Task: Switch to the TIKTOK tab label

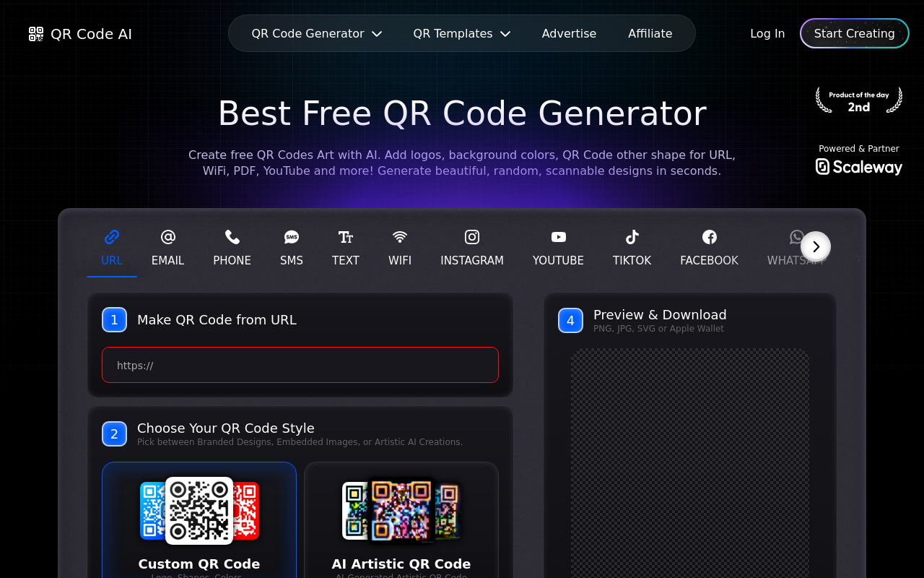Action: 632,261
